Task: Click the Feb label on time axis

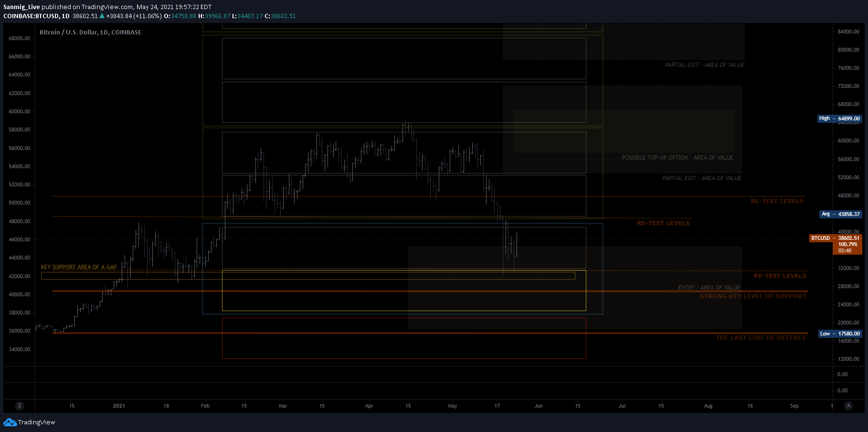Action: click(205, 406)
